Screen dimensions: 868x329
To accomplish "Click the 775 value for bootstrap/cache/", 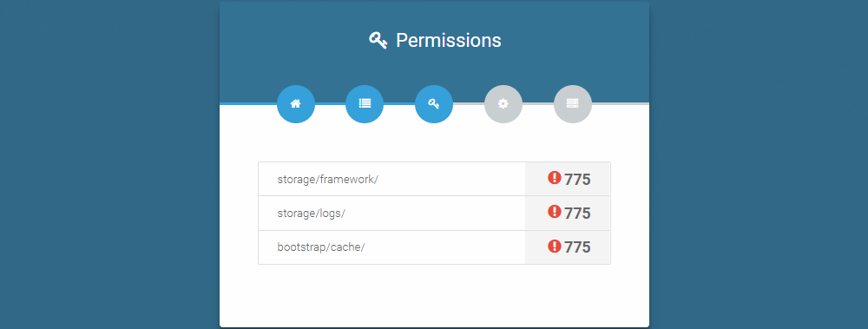I will coord(577,247).
